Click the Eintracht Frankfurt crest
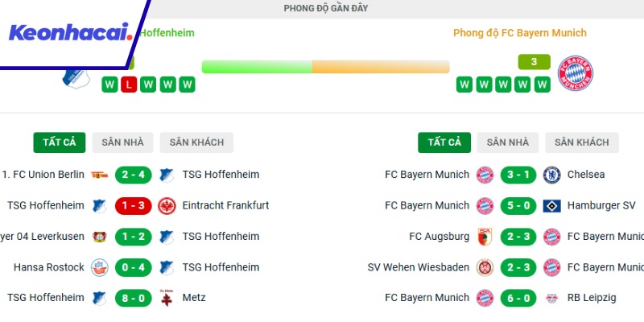Image resolution: width=644 pixels, height=322 pixels. (167, 205)
